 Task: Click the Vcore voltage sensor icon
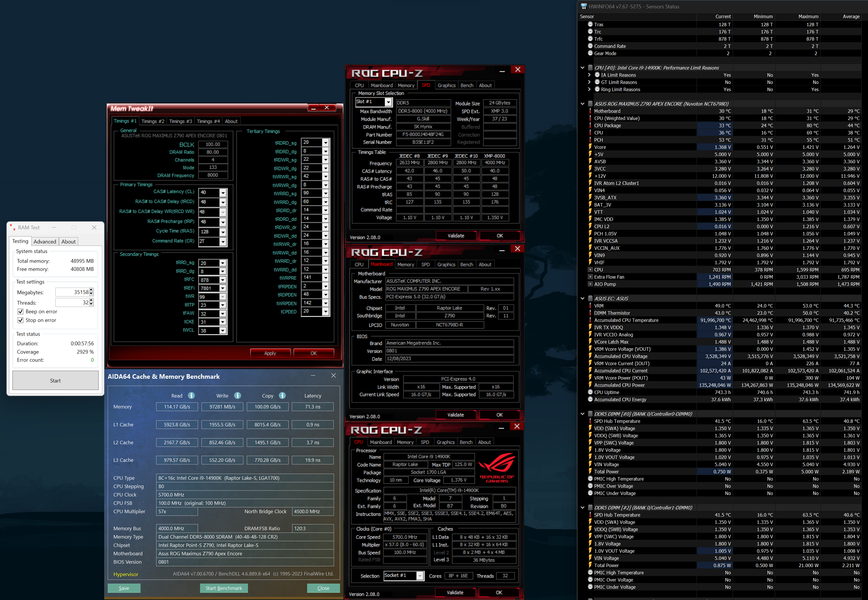click(x=590, y=147)
